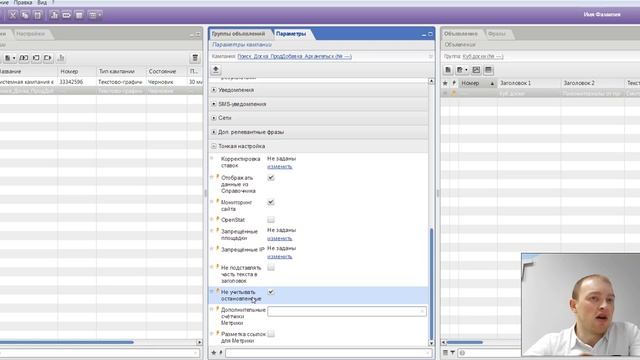The width and height of the screenshot is (640, 360).
Task: Open the Настройки tab in left panel
Action: [x=31, y=34]
